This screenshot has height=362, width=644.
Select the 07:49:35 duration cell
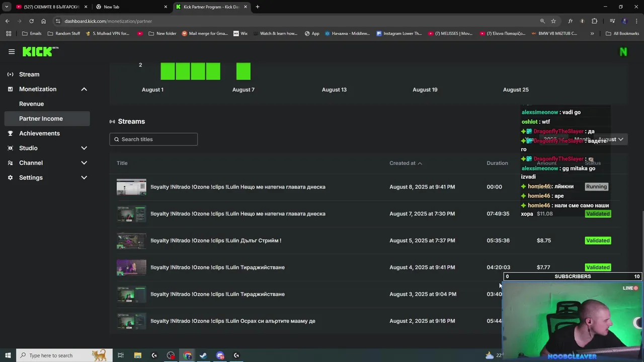498,214
